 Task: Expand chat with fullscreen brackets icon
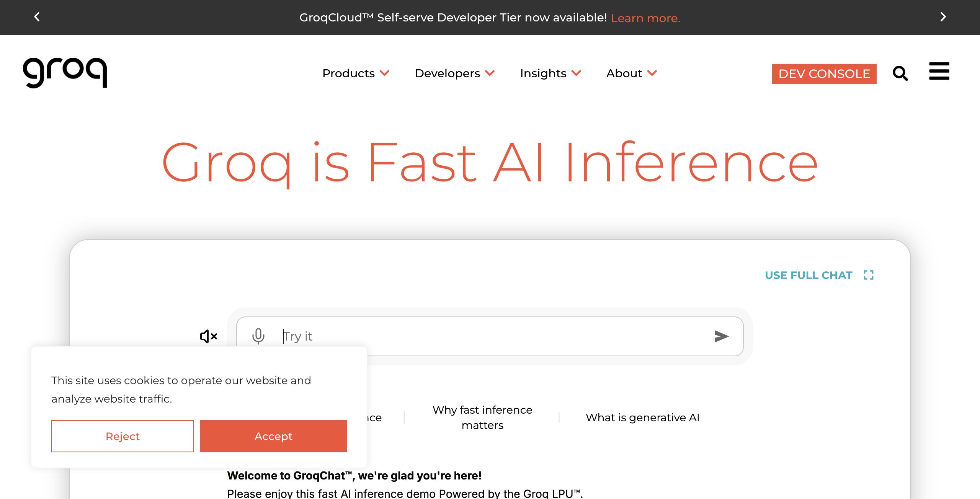click(x=869, y=275)
